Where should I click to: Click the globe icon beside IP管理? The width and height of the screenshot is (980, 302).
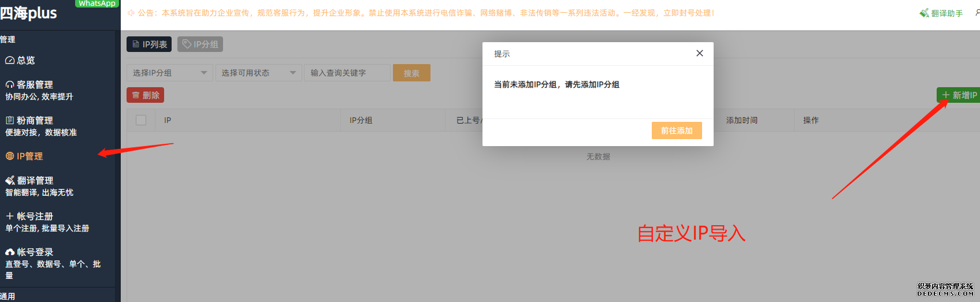[10, 156]
